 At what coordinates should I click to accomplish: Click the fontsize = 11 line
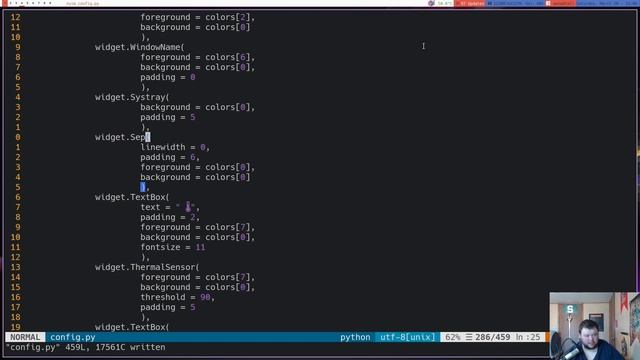[x=173, y=247]
